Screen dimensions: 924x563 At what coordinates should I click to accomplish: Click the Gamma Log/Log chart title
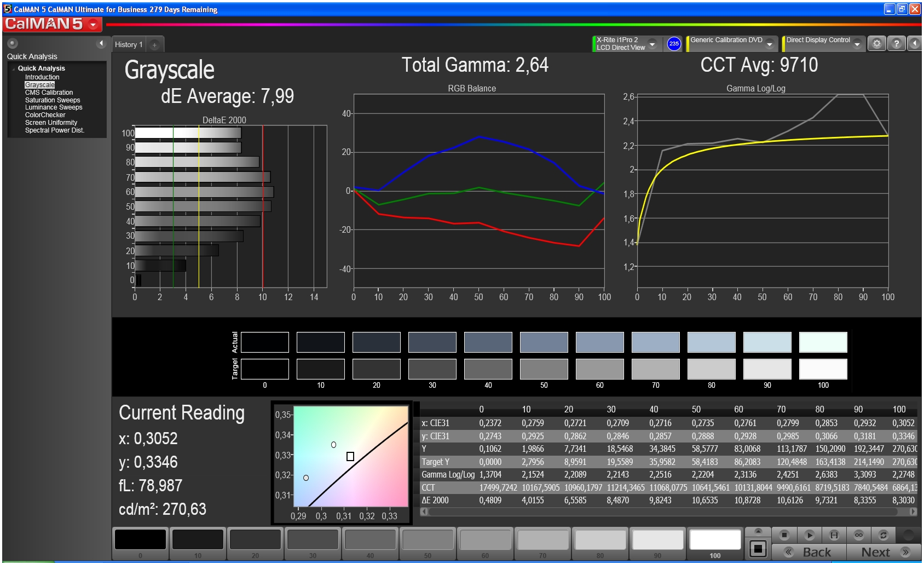756,88
